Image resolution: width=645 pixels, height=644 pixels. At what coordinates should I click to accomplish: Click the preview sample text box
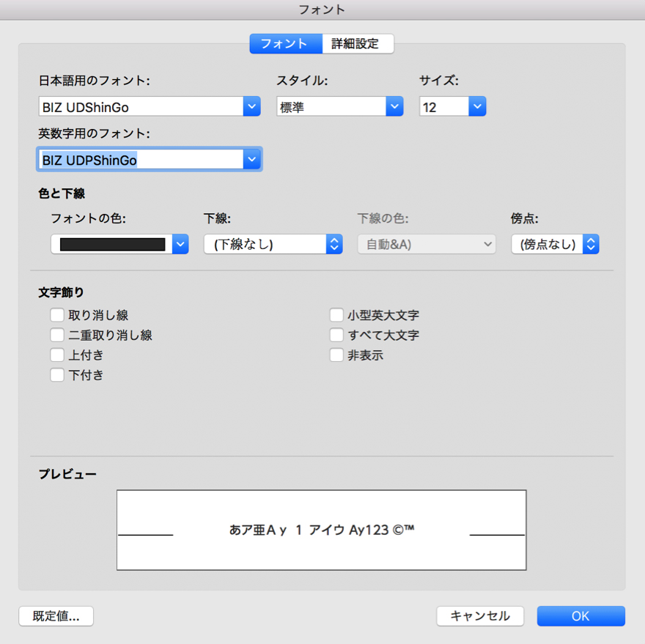(x=321, y=530)
